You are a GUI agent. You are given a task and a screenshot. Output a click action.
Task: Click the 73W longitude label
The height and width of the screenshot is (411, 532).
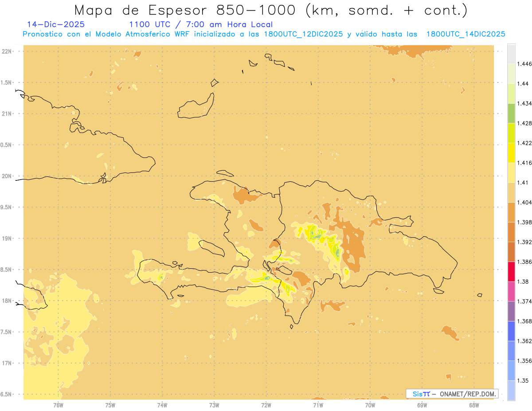point(214,405)
